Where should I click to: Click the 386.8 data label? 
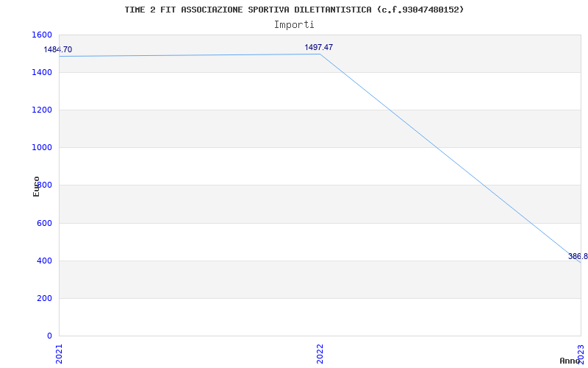tap(578, 256)
